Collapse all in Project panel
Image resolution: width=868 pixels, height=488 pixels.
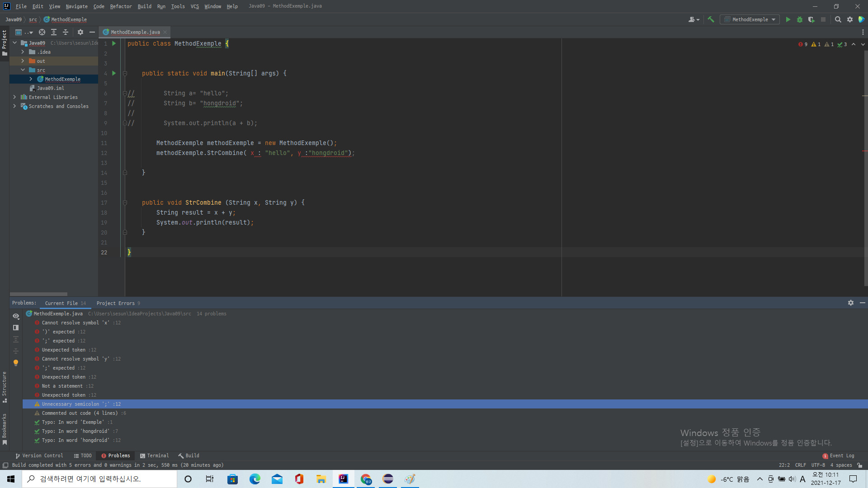66,32
